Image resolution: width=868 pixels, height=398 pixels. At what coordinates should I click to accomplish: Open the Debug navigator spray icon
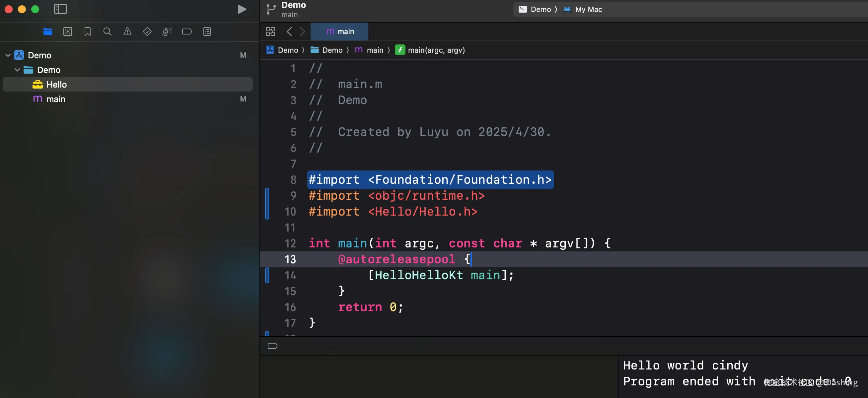coord(167,32)
